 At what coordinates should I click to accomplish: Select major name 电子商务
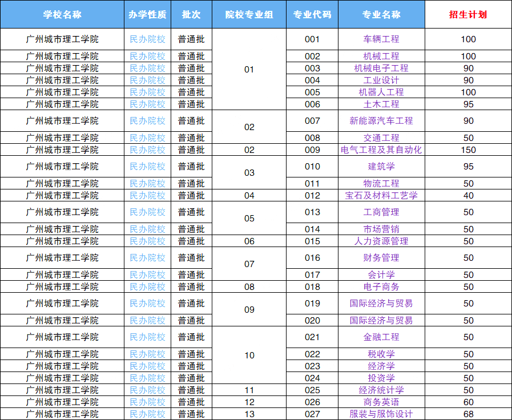pos(381,287)
